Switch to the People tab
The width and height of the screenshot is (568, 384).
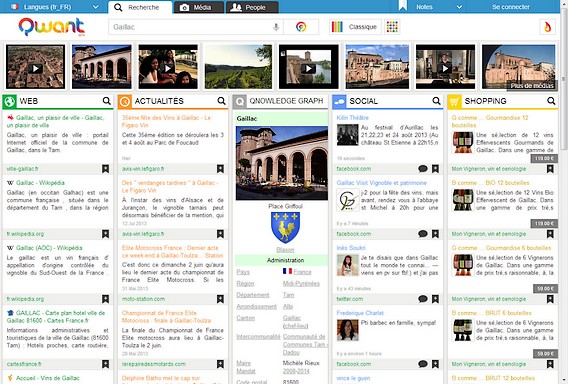tap(252, 7)
